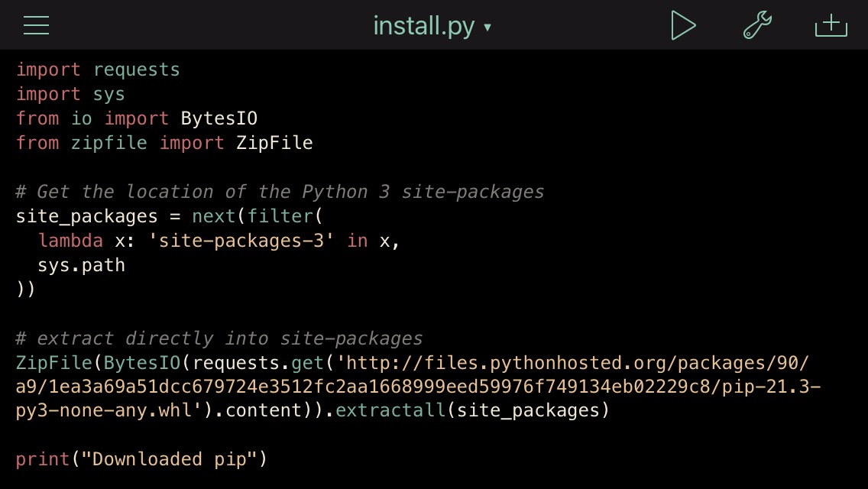Screen dimensions: 868x489
Task: Tap the print("Downloaded pip") line
Action: pos(141,459)
